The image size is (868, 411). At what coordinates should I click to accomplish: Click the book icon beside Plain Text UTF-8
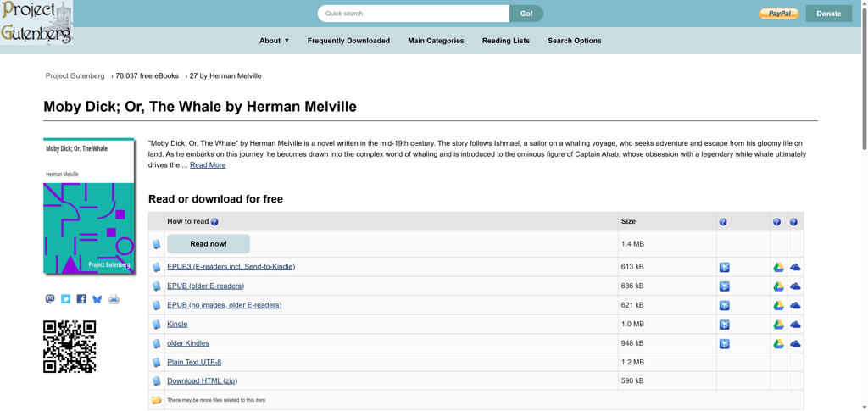tap(157, 363)
